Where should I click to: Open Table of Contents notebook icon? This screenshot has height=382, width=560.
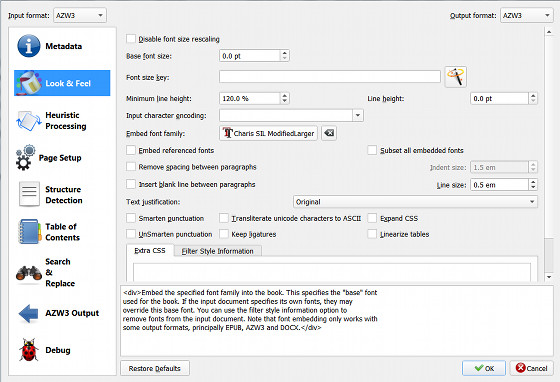coord(29,232)
